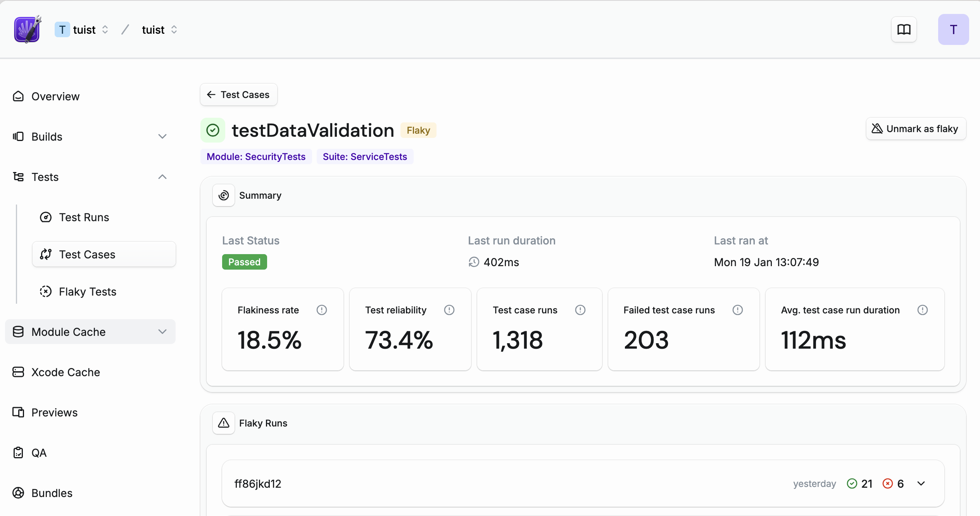Click Test reliability info icon
Viewport: 980px width, 516px height.
point(449,310)
